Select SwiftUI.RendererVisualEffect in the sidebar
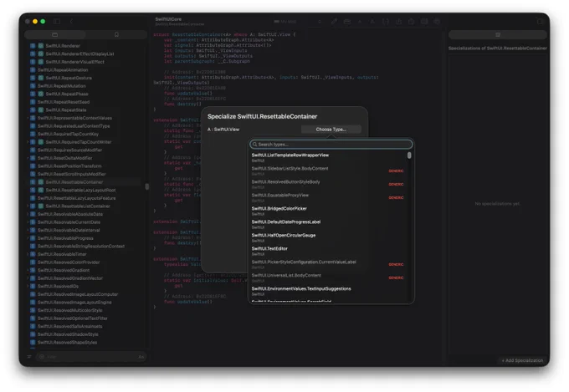Screen dimensions: 569x392 coord(83,62)
